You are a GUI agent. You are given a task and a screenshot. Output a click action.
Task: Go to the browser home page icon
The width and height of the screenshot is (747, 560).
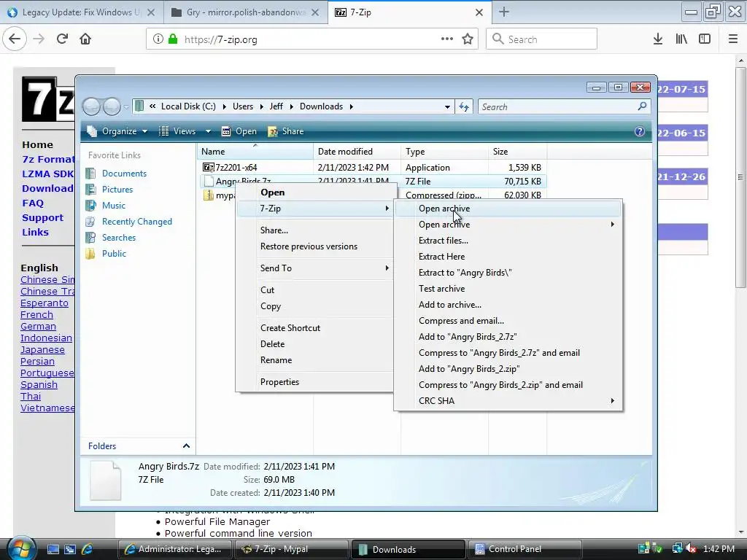tap(85, 39)
